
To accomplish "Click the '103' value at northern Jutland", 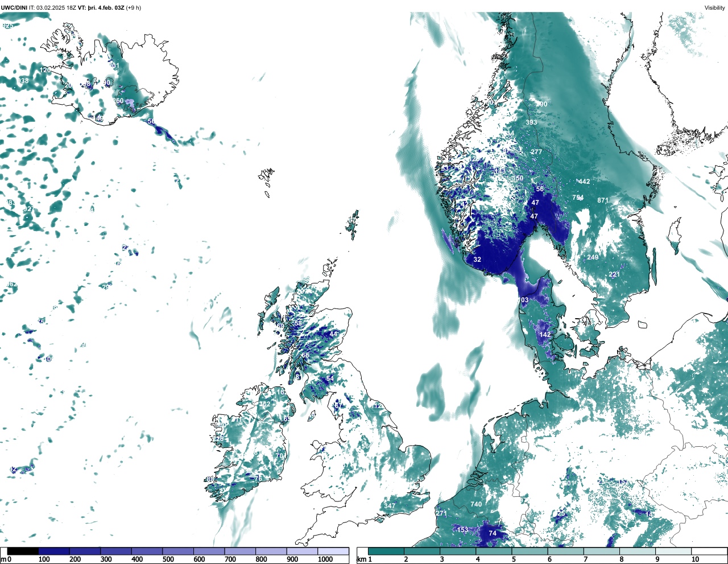I will point(523,300).
